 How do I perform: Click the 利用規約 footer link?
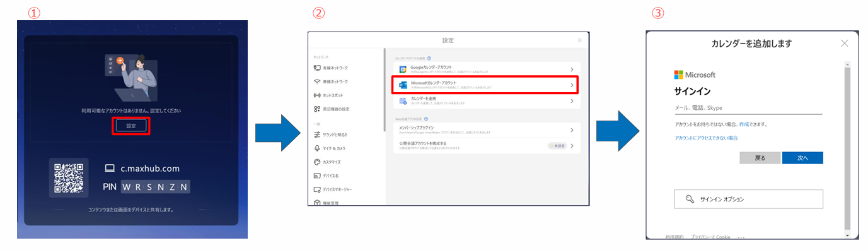[x=674, y=237]
